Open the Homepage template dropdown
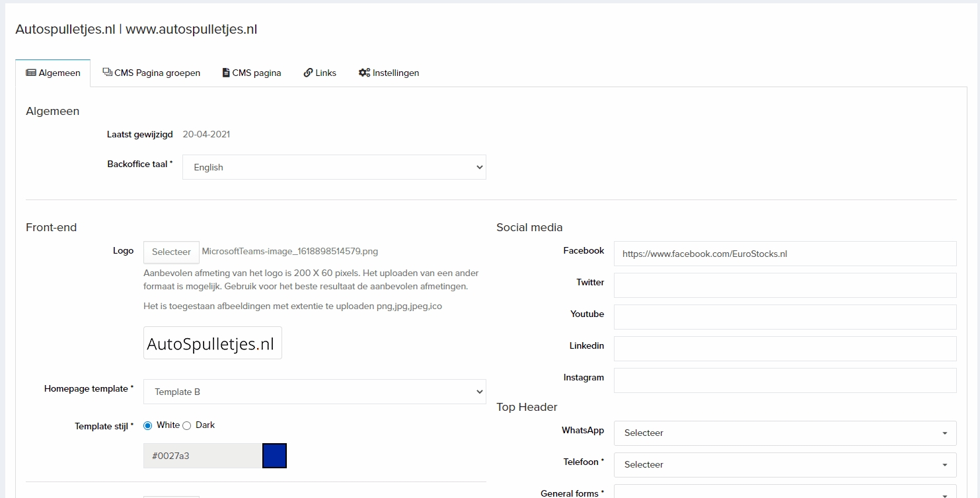This screenshot has height=498, width=980. coord(315,392)
